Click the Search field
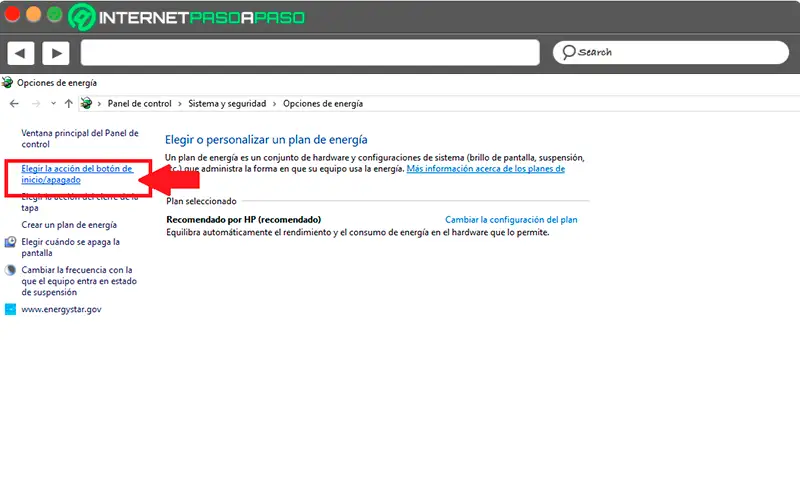 tap(670, 52)
